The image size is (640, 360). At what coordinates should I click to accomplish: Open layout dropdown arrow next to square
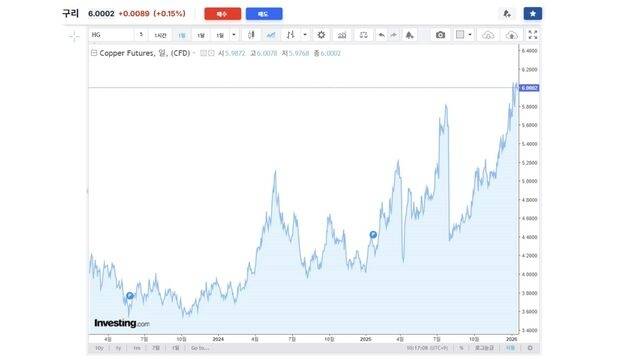pos(470,35)
